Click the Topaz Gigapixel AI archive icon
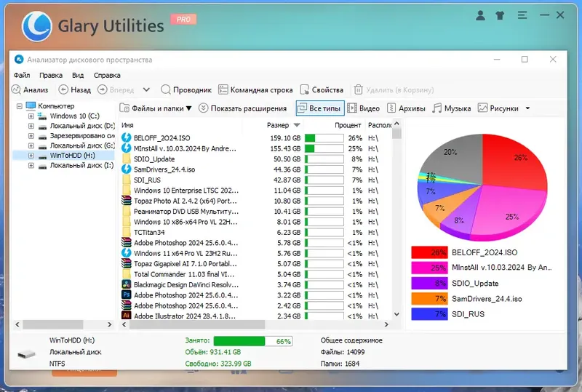This screenshot has height=392, width=582. tap(127, 263)
